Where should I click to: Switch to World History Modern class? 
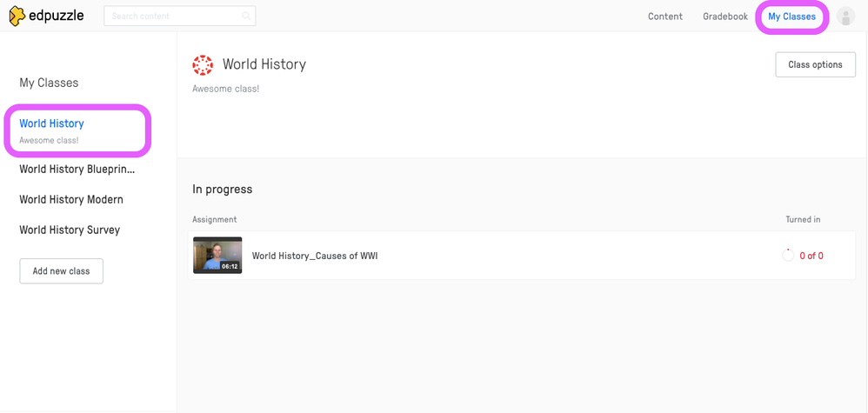click(71, 199)
